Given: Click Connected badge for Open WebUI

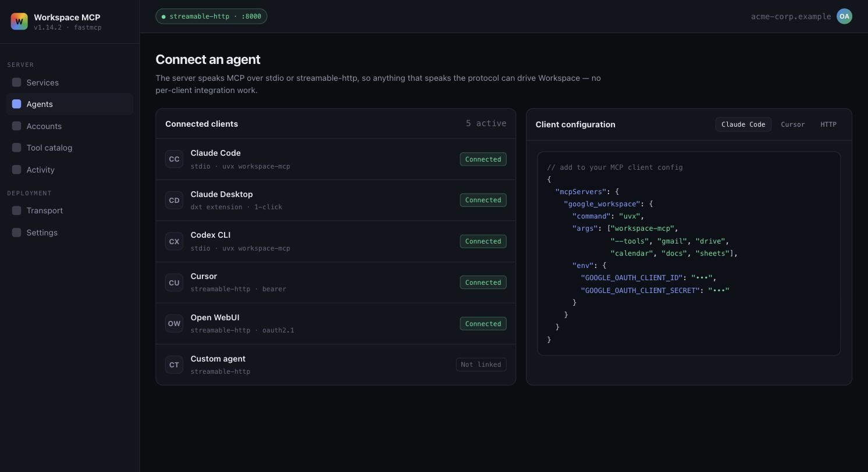Looking at the screenshot, I should click(483, 324).
